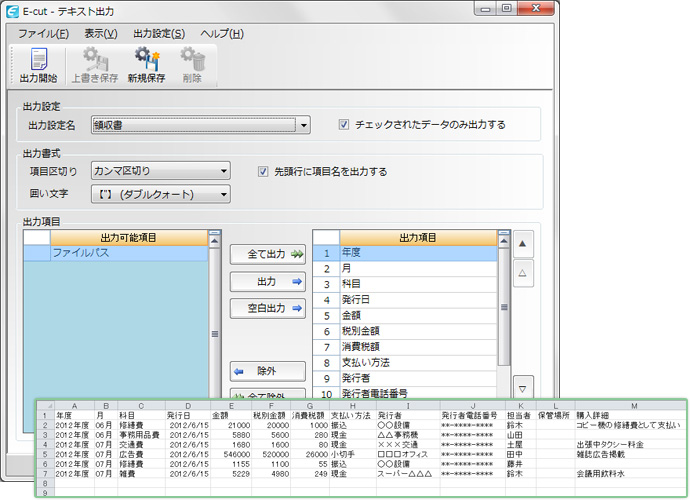Open the 出力設定(S) menu

coord(159,34)
